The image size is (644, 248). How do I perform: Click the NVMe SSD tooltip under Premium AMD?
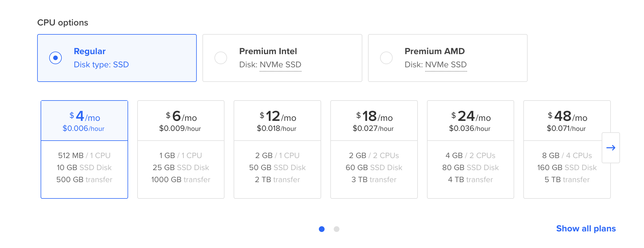click(x=446, y=65)
